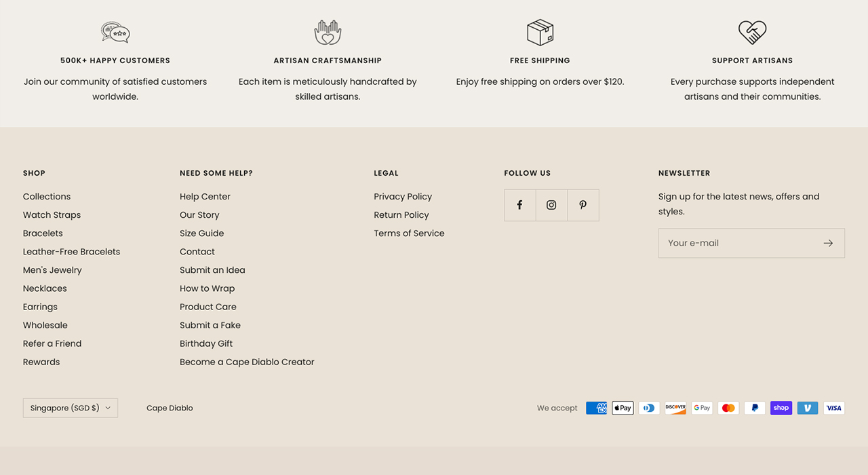Image resolution: width=868 pixels, height=475 pixels.
Task: Open the Facebook social icon
Action: (519, 205)
